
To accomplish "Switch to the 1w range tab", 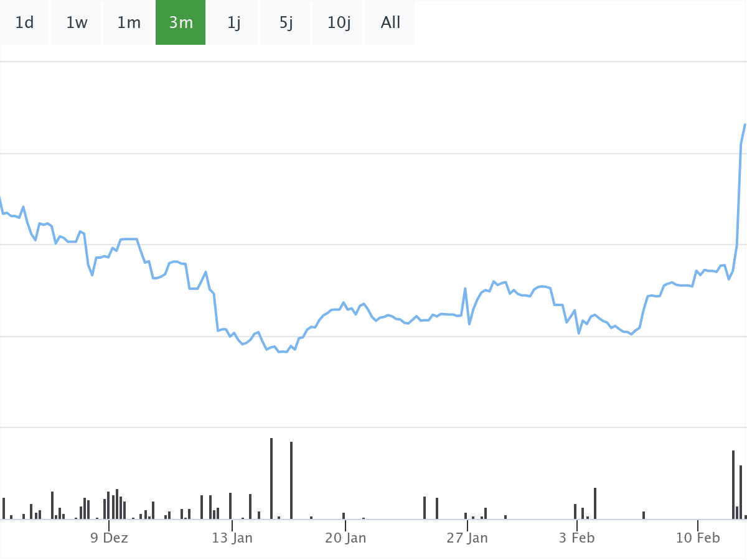I will [x=77, y=23].
